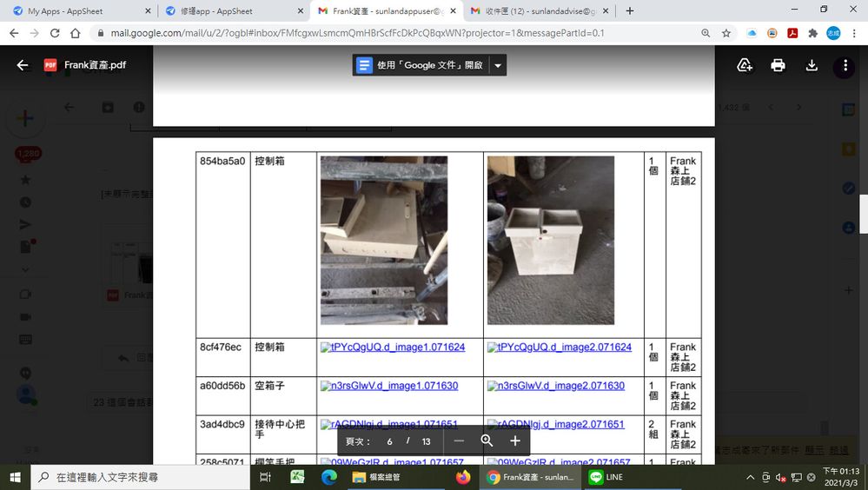Open the Chrome profile avatar
The height and width of the screenshot is (490, 868).
tap(833, 33)
